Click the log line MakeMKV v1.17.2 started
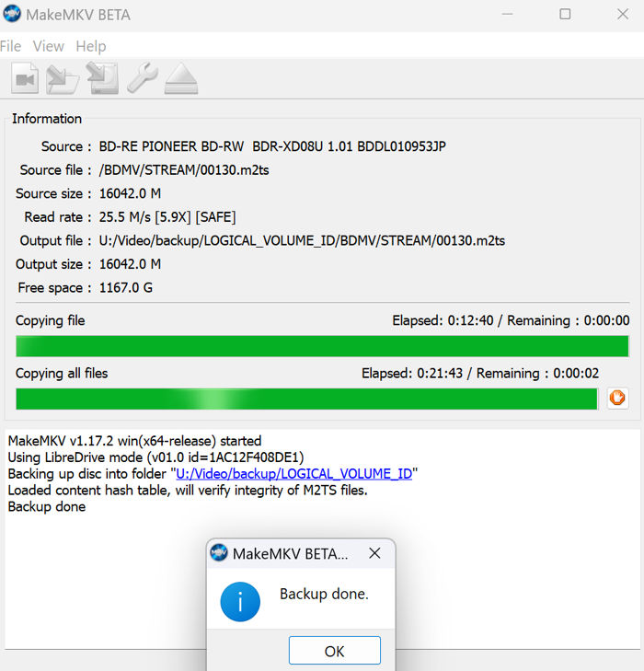 click(x=134, y=441)
